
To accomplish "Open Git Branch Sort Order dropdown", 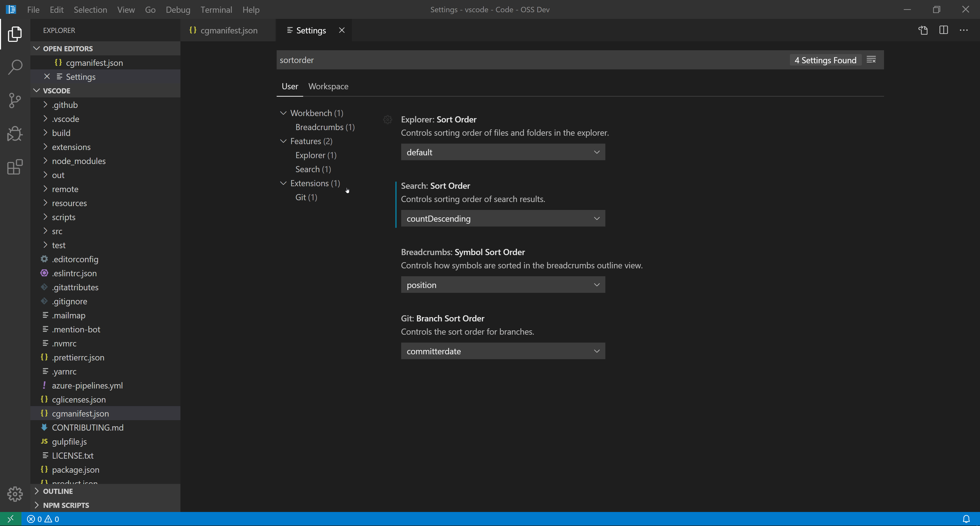I will pos(503,351).
